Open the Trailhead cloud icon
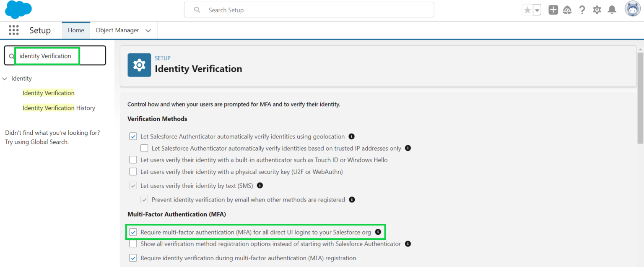The height and width of the screenshot is (267, 644). tap(567, 10)
